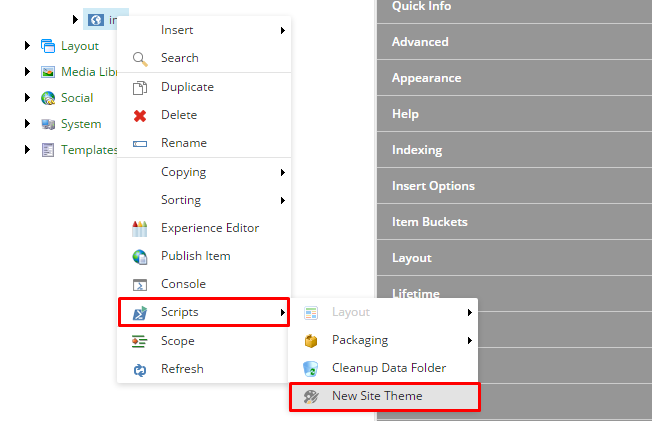Expand the Templates tree node
Screen dimensions: 652x421
[27, 149]
